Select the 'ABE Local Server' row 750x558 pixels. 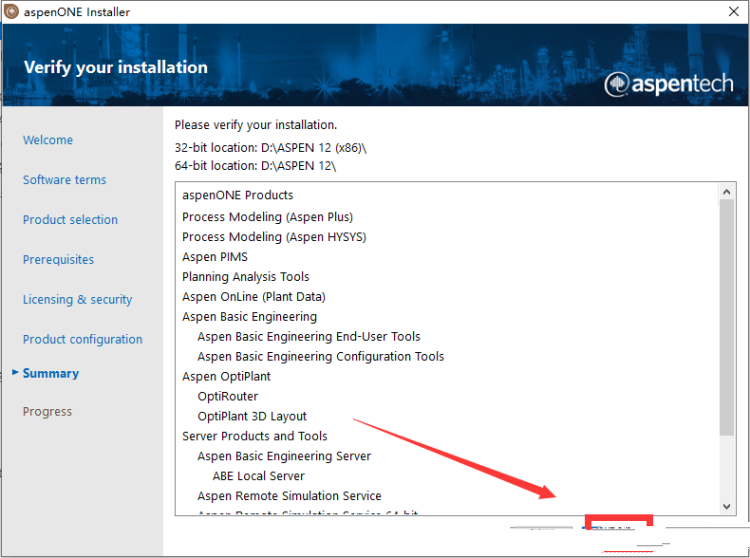point(259,476)
